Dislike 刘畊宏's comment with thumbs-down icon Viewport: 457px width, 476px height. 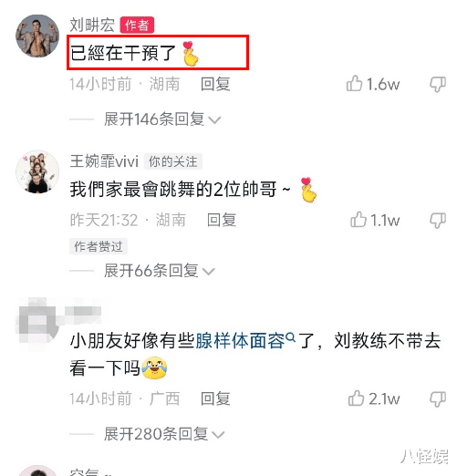(x=438, y=84)
